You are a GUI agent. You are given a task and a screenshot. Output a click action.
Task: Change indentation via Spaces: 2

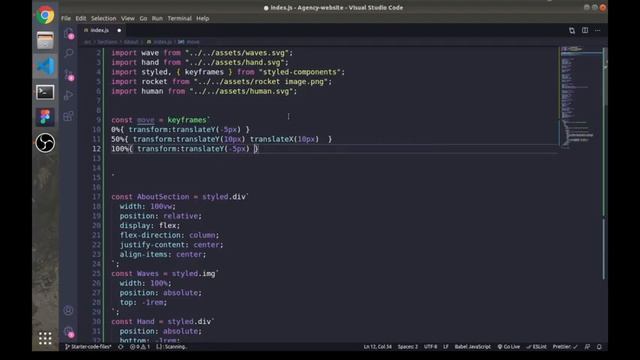pos(408,347)
